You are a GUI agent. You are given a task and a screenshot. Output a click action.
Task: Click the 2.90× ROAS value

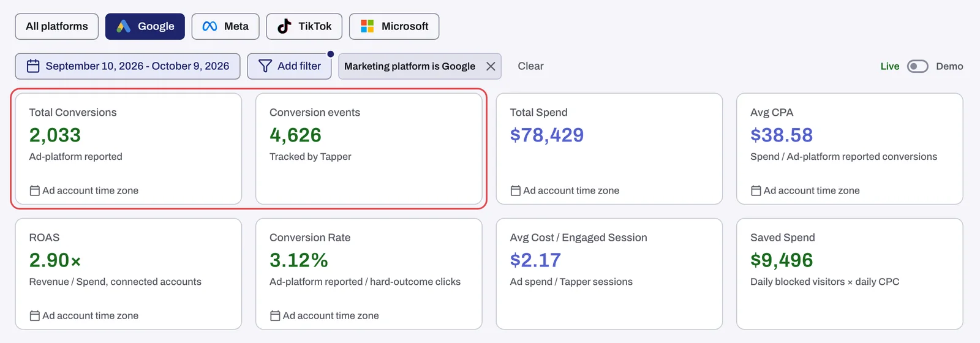[55, 260]
